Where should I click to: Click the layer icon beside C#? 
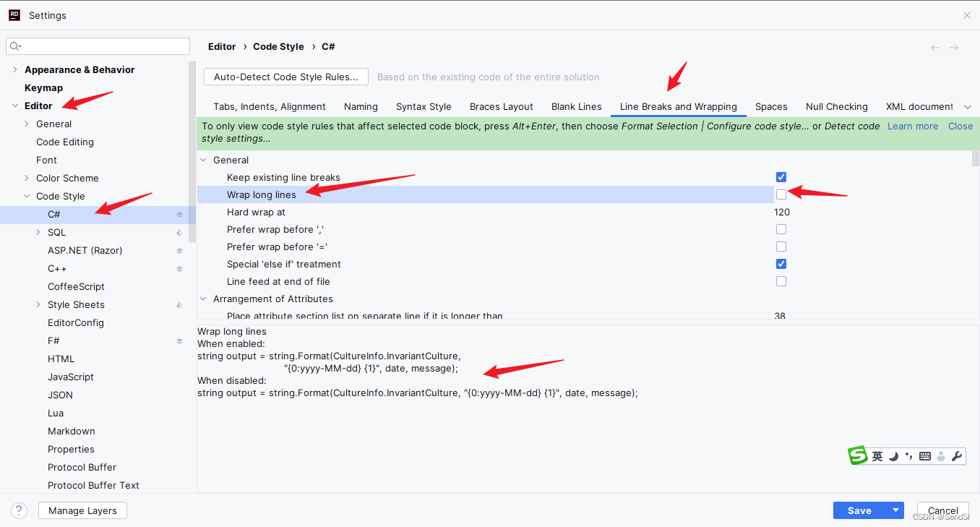click(179, 215)
